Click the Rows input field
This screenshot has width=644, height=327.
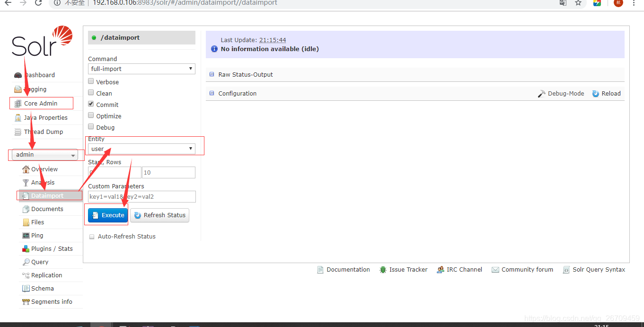click(168, 173)
